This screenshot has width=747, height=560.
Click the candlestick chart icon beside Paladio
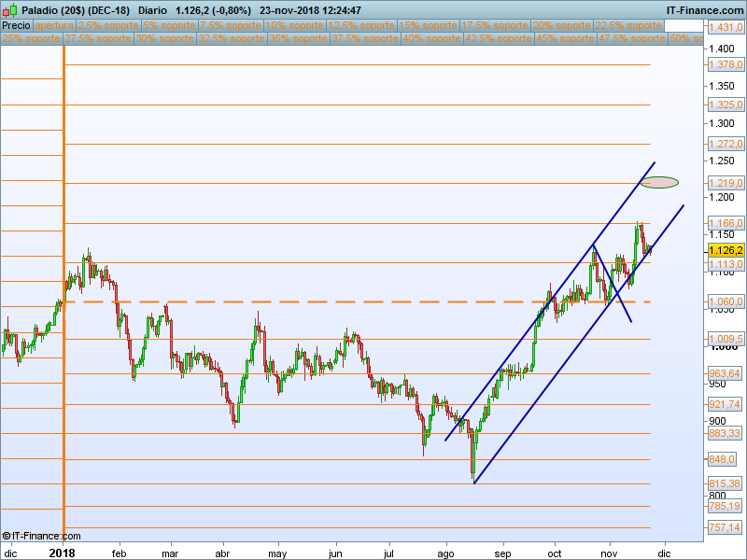pyautogui.click(x=9, y=9)
